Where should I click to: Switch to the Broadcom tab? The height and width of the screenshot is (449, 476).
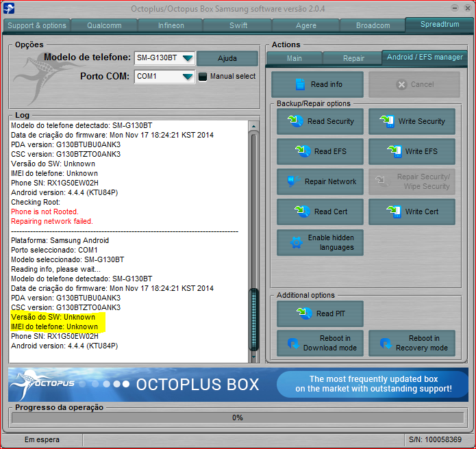pos(373,25)
